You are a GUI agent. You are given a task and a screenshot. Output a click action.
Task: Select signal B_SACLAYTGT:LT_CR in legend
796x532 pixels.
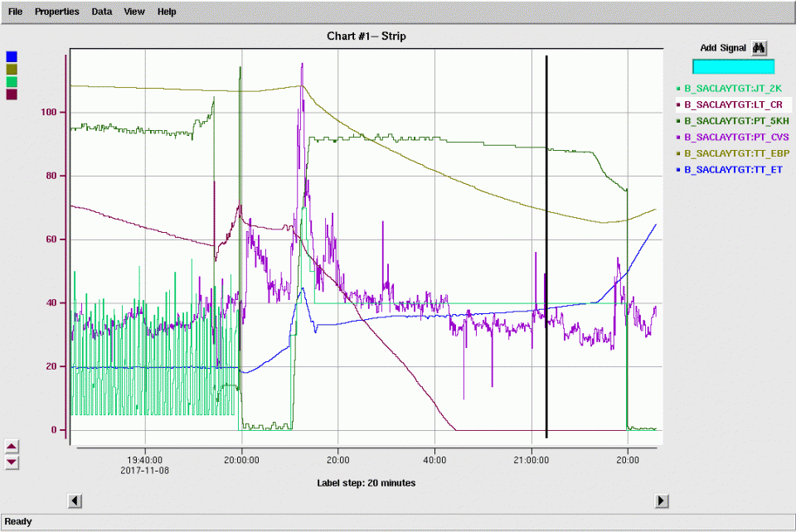733,104
